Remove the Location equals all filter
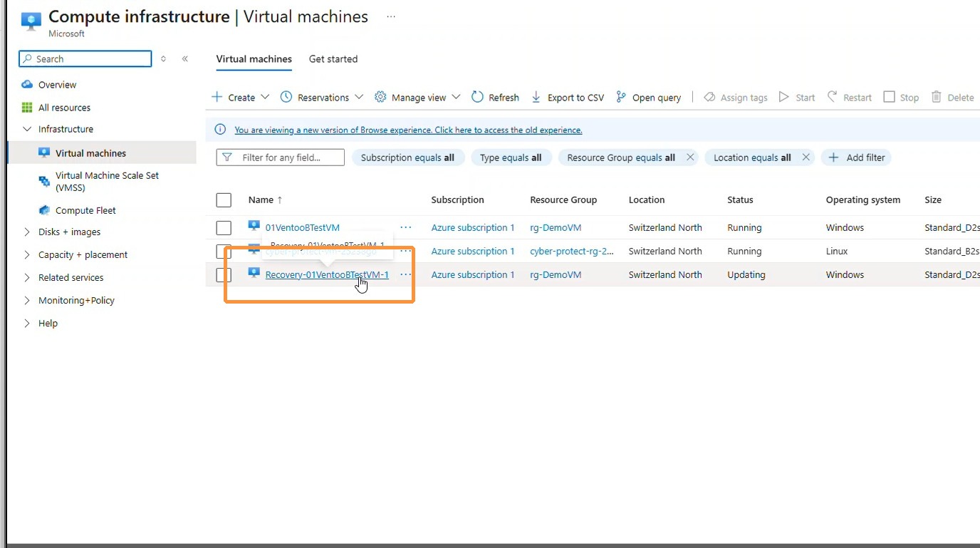Screen dimensions: 980x548 (806, 157)
